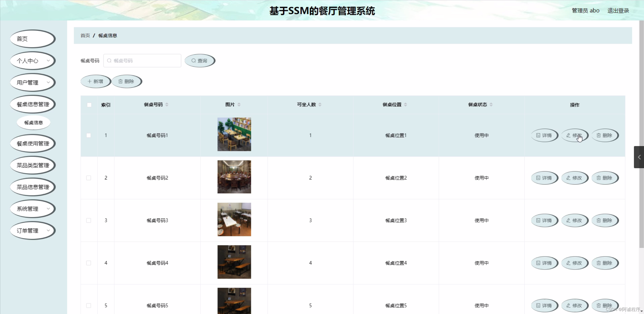Screen dimensions: 644x314
Task: Check the checkbox for 餐桌号码1 row
Action: pyautogui.click(x=89, y=135)
